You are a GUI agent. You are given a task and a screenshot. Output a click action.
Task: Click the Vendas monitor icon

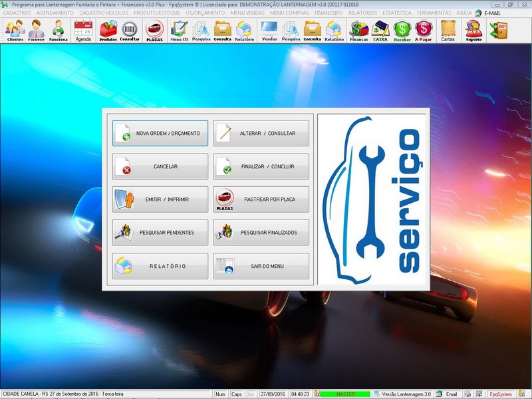pyautogui.click(x=269, y=31)
